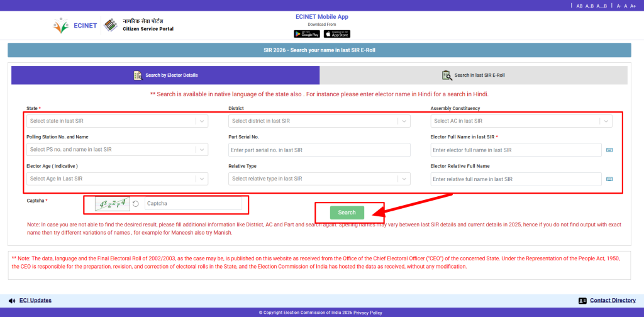The image size is (644, 317).
Task: Open the Assembly Constituency dropdown
Action: click(x=521, y=121)
